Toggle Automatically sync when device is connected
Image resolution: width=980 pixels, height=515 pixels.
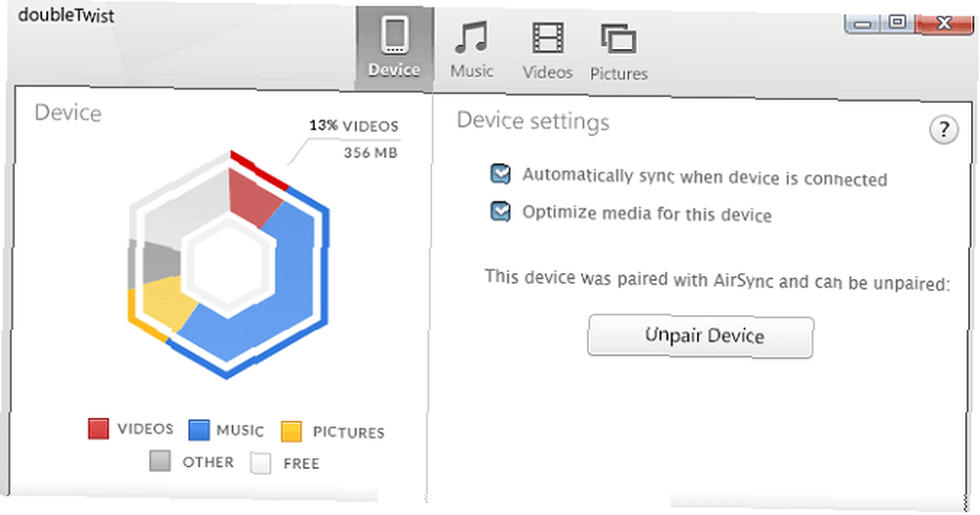click(x=500, y=173)
